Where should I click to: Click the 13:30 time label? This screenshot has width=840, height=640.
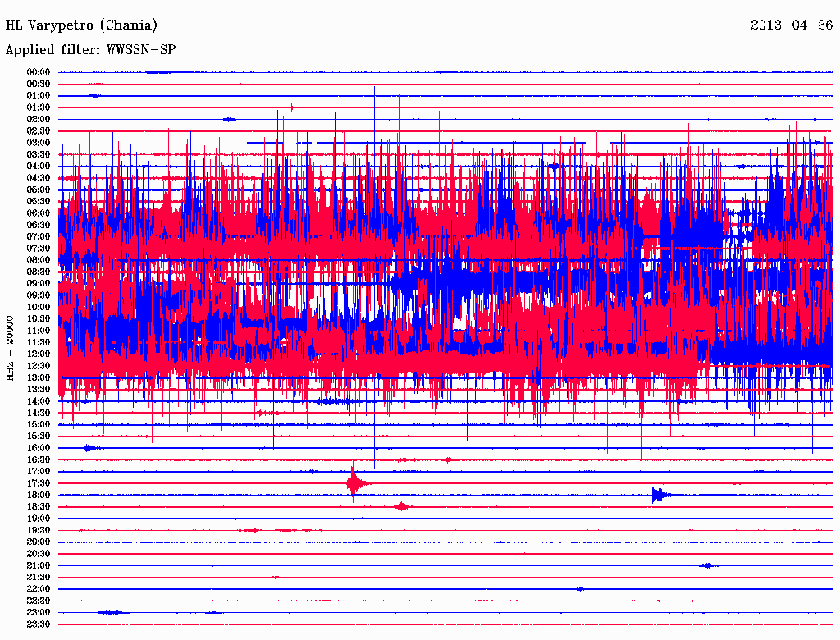[38, 390]
